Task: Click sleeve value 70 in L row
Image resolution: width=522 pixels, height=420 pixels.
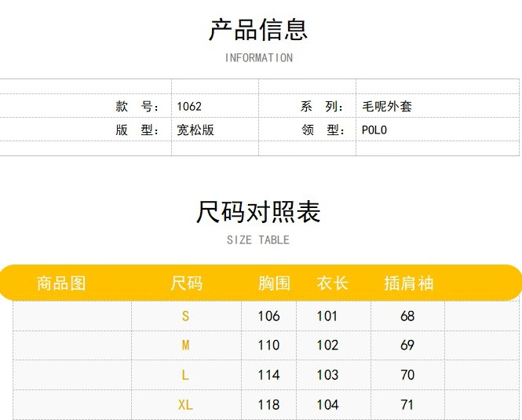Action: point(407,375)
